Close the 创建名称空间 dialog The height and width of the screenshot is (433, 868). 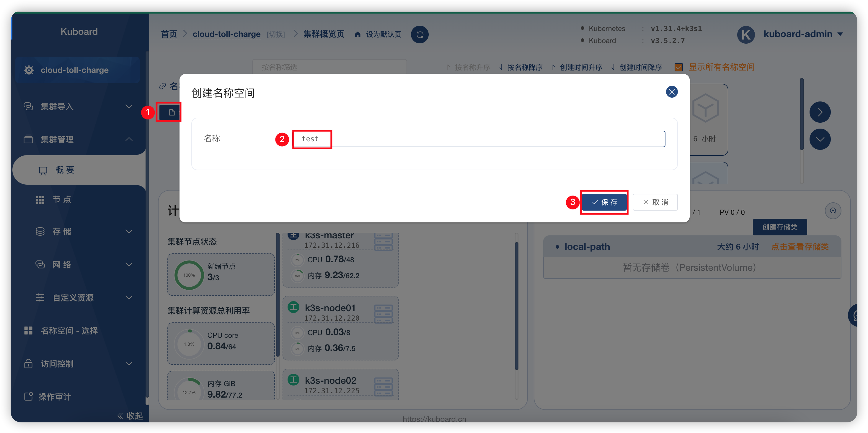(x=672, y=91)
